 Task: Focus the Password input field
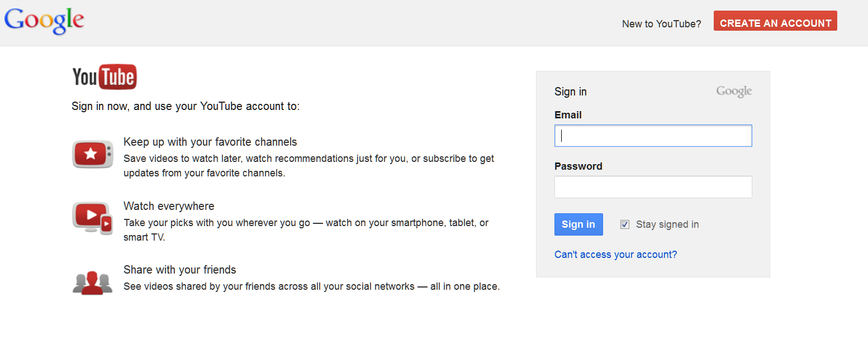pos(653,187)
